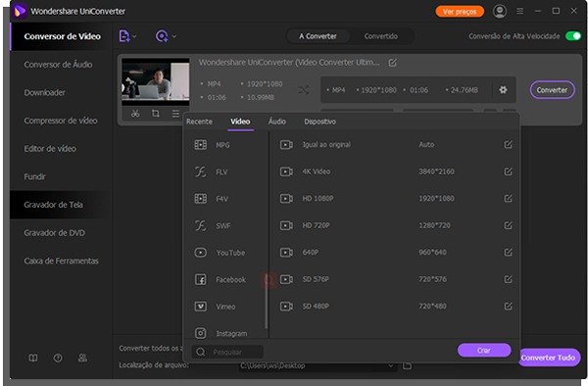Open Conversor de Áudio section
The width and height of the screenshot is (588, 386).
click(58, 65)
